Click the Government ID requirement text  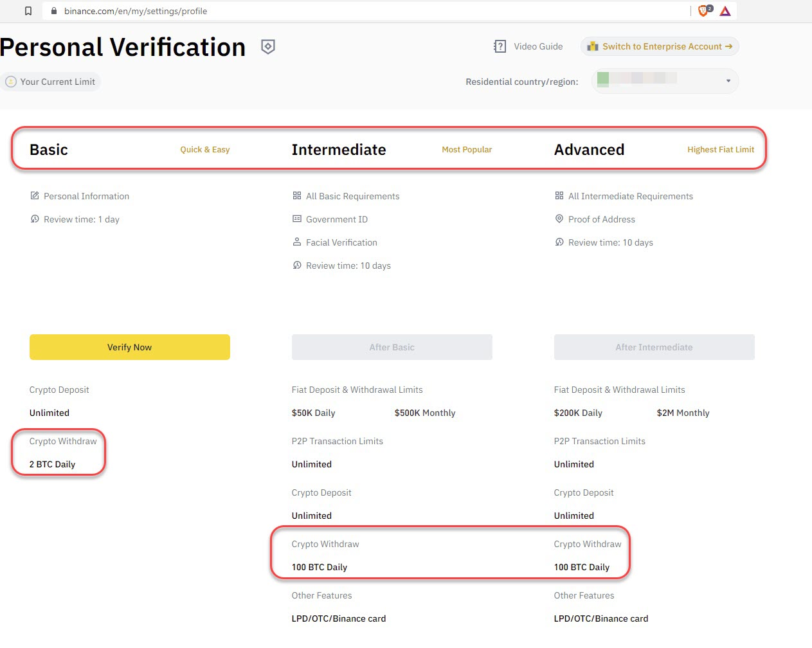(337, 219)
